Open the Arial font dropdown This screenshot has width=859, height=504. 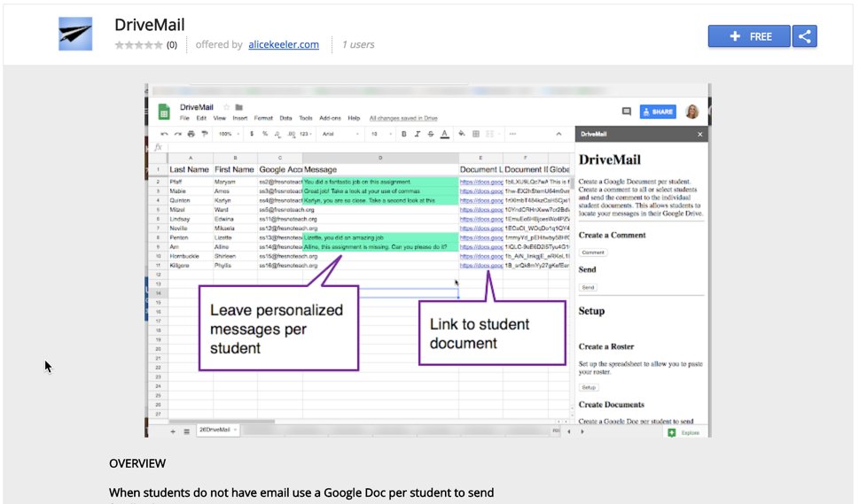pyautogui.click(x=340, y=134)
